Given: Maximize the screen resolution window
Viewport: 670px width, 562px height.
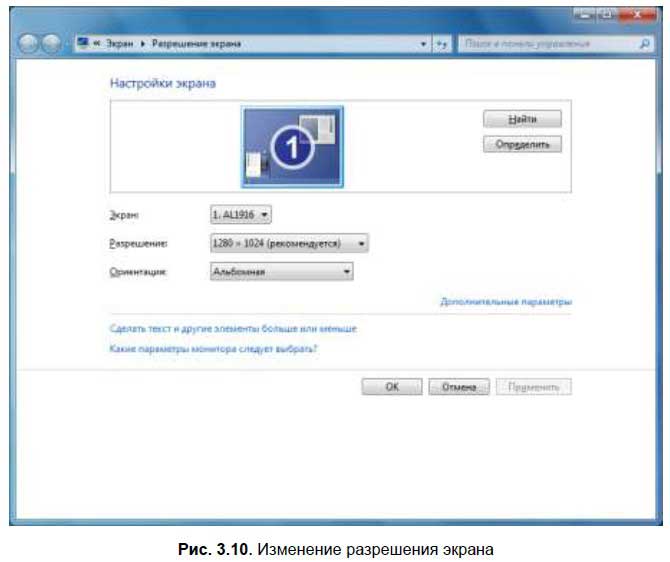Looking at the screenshot, I should click(x=608, y=15).
